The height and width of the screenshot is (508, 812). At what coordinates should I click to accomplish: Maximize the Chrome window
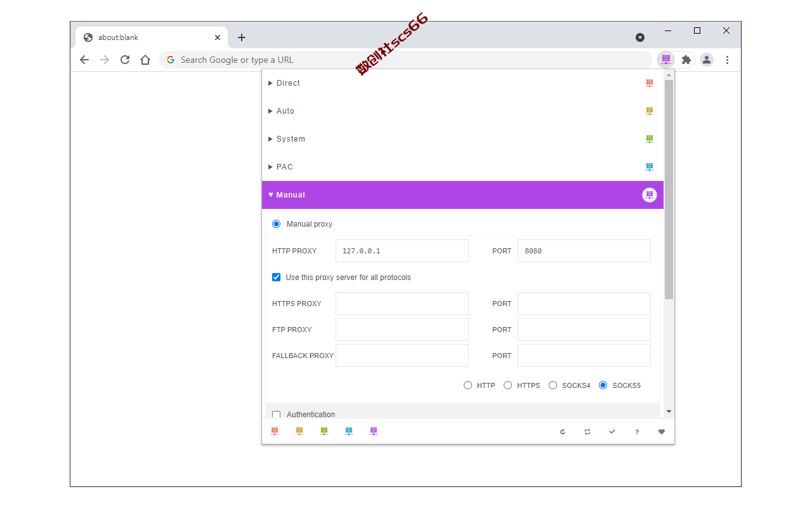pos(697,30)
